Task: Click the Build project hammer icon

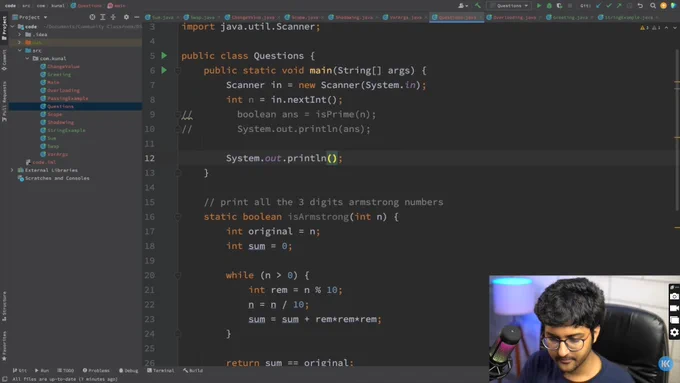Action: pyautogui.click(x=478, y=6)
